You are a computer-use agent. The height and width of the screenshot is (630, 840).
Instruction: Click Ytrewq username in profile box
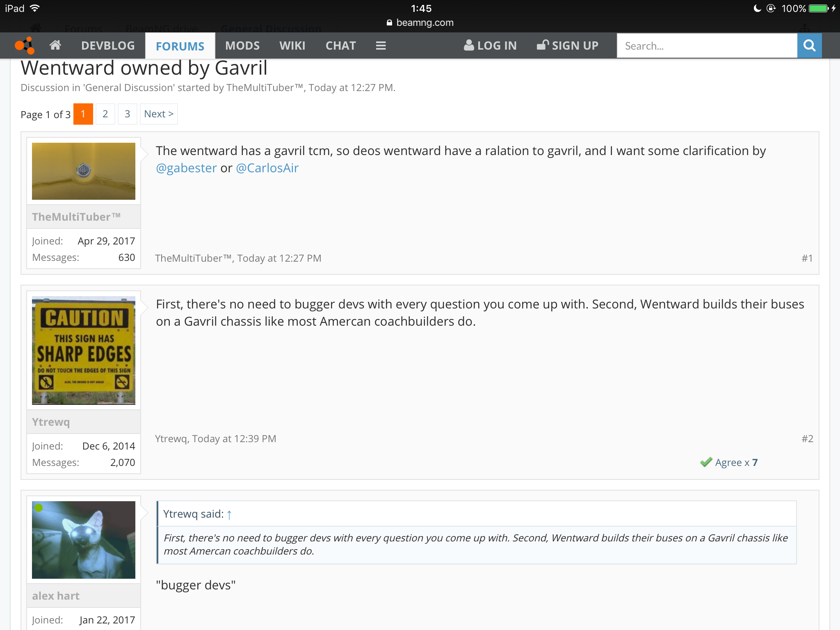[51, 422]
